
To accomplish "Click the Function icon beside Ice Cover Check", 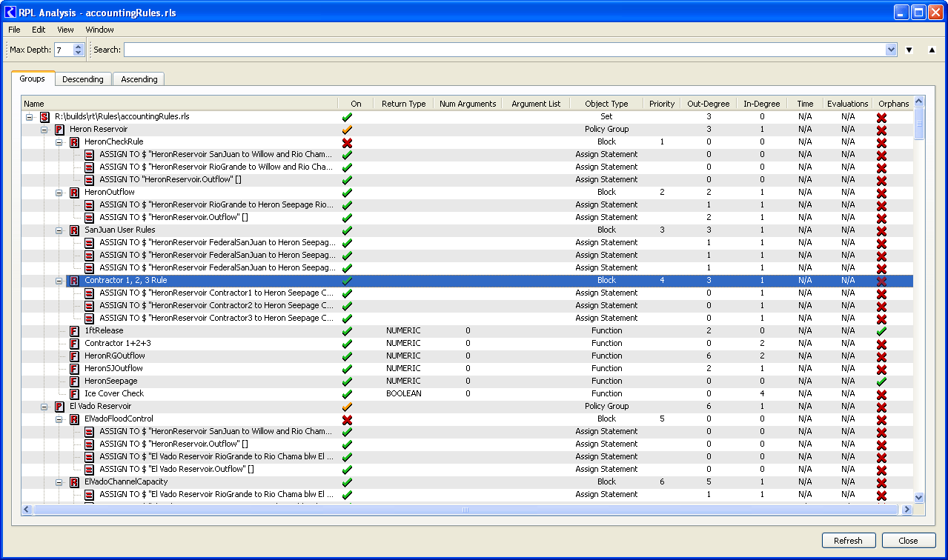I will [74, 394].
